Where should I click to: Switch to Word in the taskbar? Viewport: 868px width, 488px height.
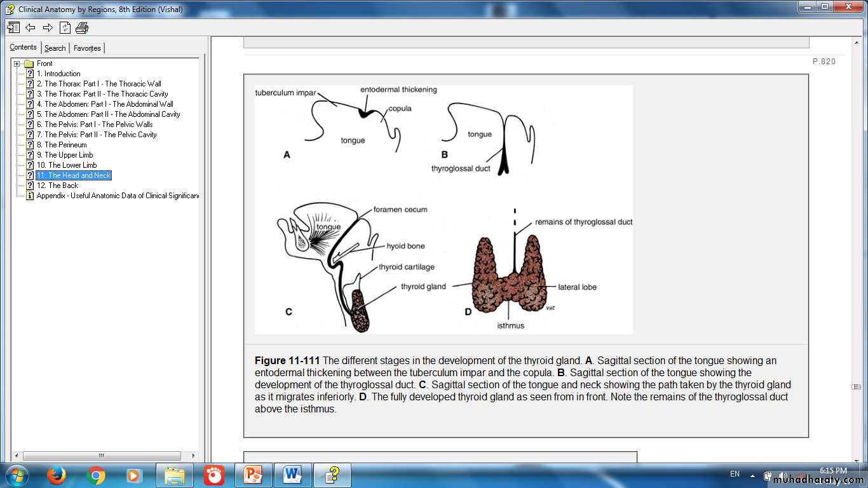[293, 475]
